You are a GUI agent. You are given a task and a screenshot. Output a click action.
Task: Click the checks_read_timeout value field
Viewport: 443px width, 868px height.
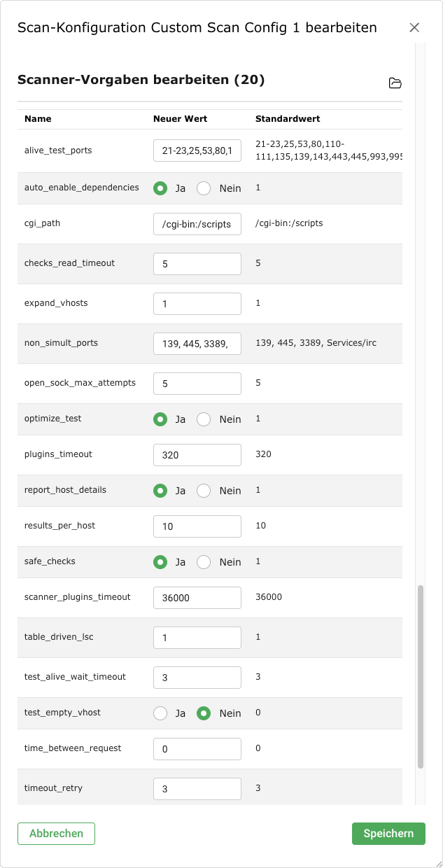197,264
